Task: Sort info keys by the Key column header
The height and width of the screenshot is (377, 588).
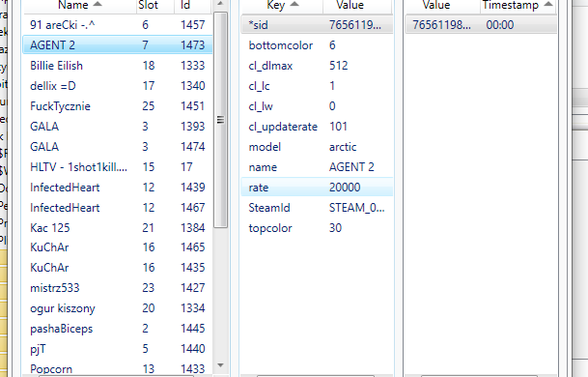Action: [282, 5]
